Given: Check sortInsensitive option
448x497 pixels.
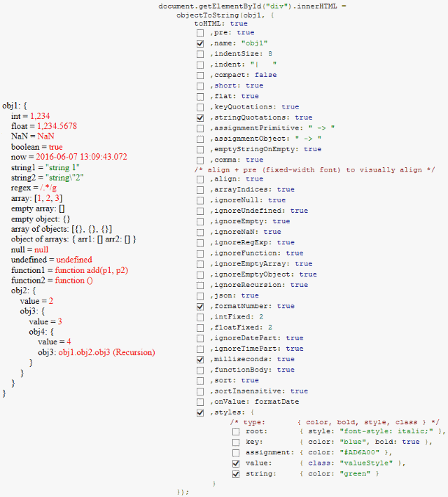Looking at the screenshot, I should pos(200,391).
